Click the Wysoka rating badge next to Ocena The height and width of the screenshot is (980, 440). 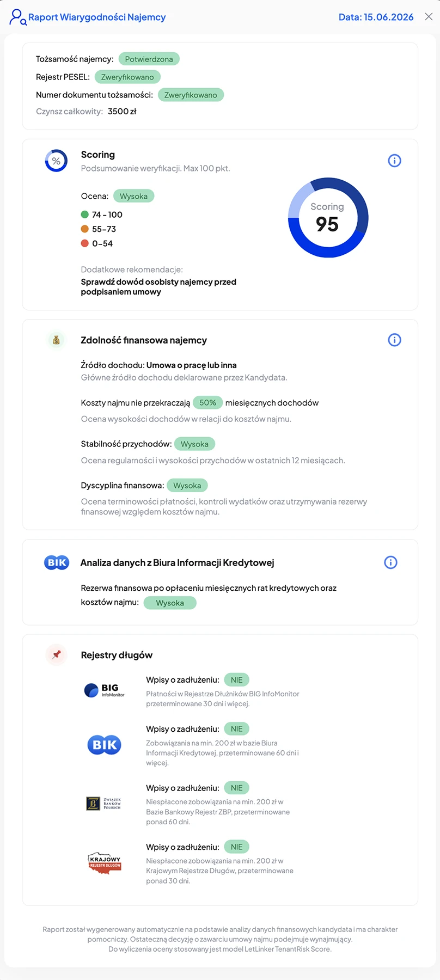133,196
